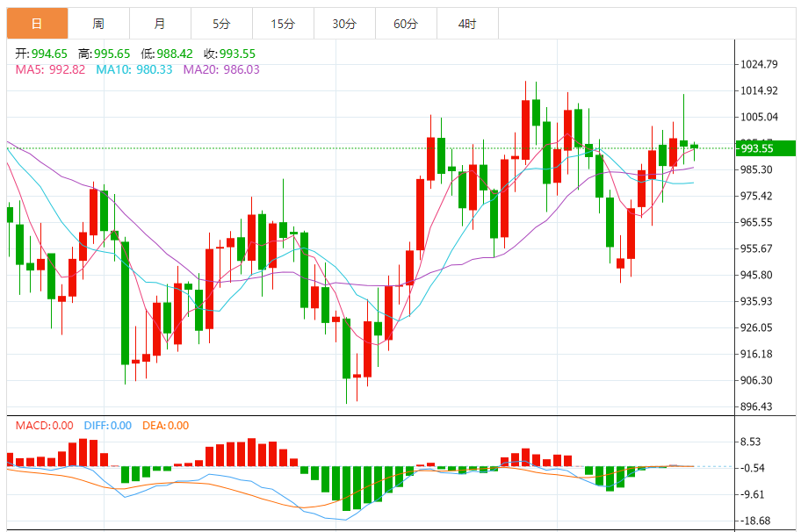Click the 916.18 price axis label
The width and height of the screenshot is (801, 532).
pos(756,354)
